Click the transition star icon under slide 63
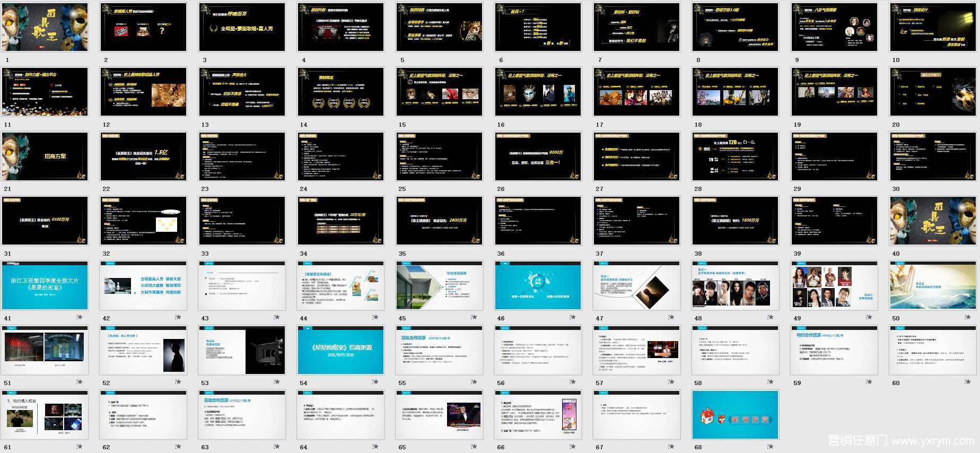Screen dimensions: 980x453 click(x=277, y=446)
